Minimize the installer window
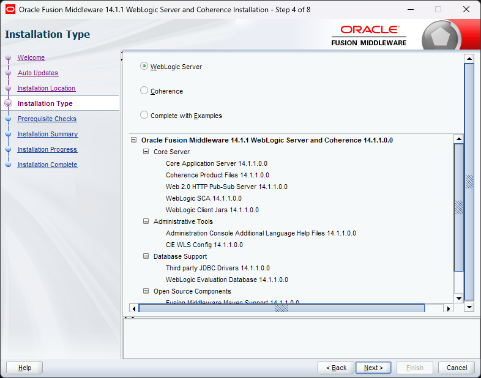 point(411,9)
